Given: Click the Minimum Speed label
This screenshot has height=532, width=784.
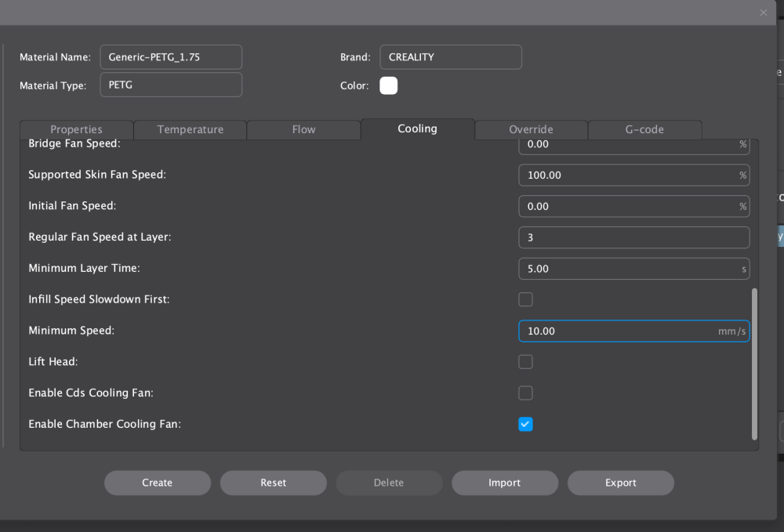Looking at the screenshot, I should 71,331.
